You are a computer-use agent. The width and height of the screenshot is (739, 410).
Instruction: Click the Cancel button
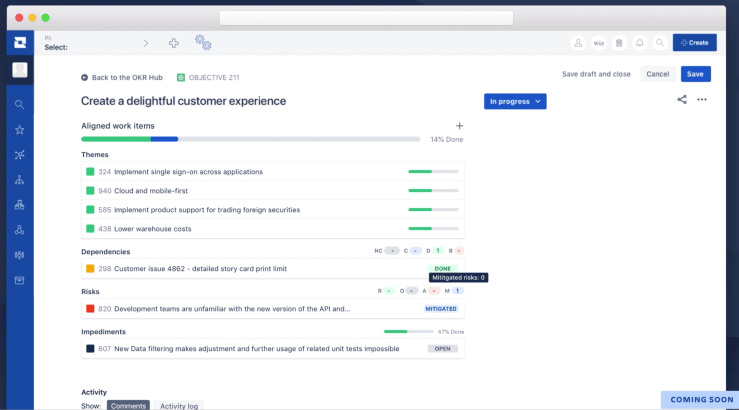(x=657, y=74)
